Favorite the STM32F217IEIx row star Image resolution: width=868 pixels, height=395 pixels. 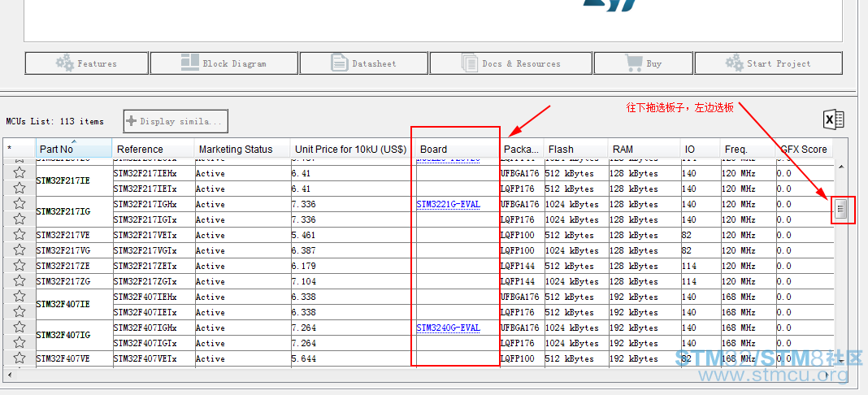point(20,189)
